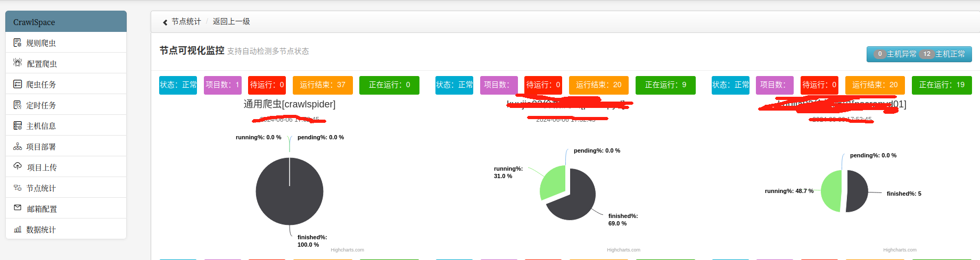Navigate to 项目部署

point(66,146)
